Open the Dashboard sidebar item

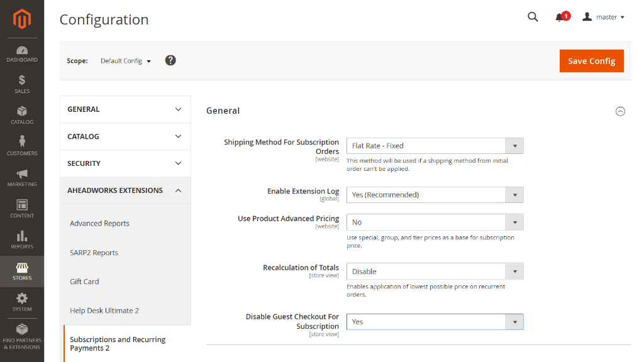(22, 54)
